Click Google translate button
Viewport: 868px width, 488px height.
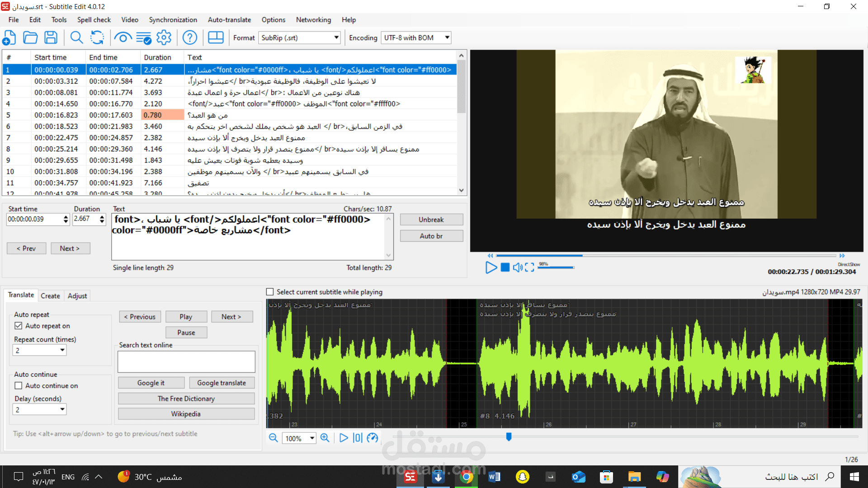[222, 383]
